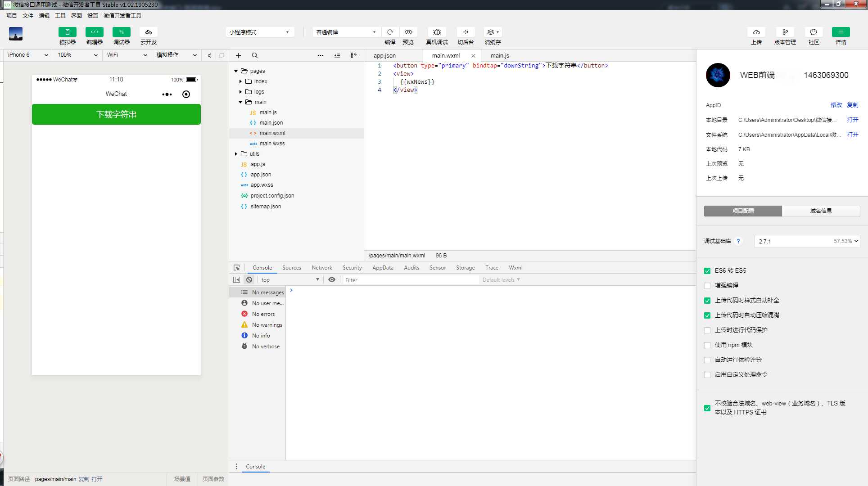Enable 增强编译 checkbox
The width and height of the screenshot is (868, 486).
(707, 285)
